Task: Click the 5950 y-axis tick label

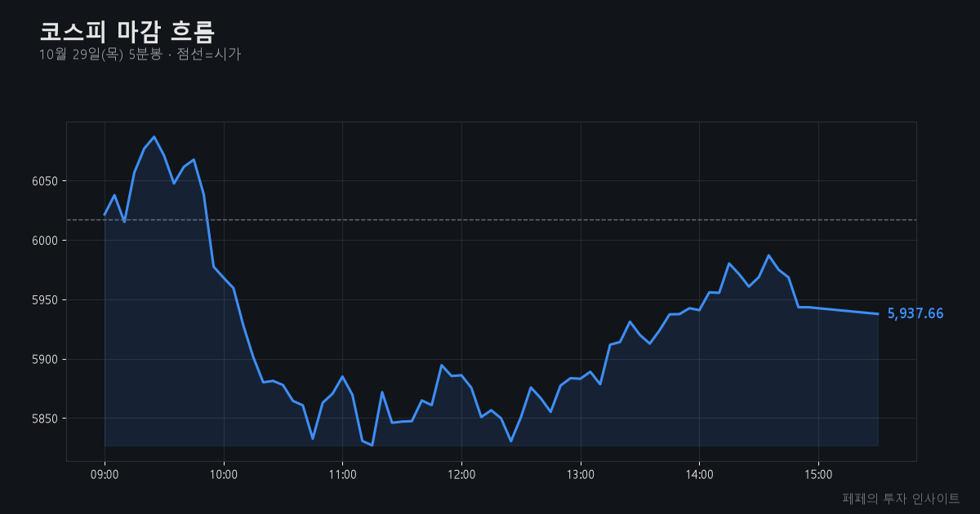Action: click(47, 300)
